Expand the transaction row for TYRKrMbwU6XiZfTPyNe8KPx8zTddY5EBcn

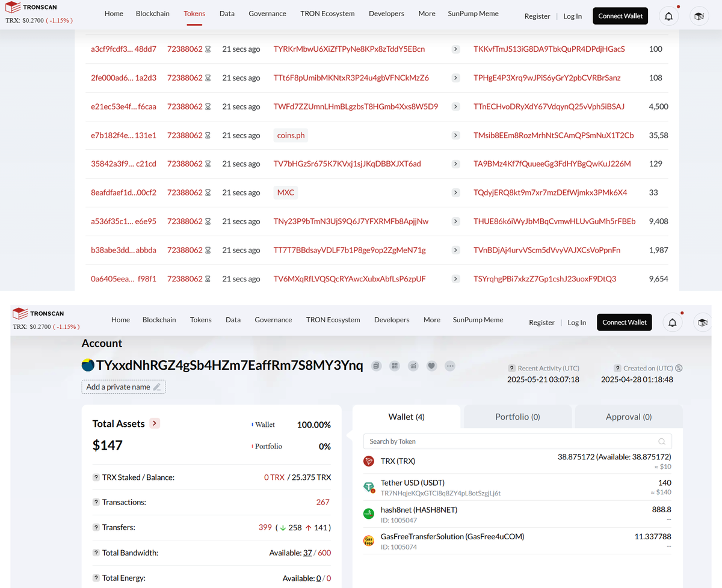tap(455, 49)
